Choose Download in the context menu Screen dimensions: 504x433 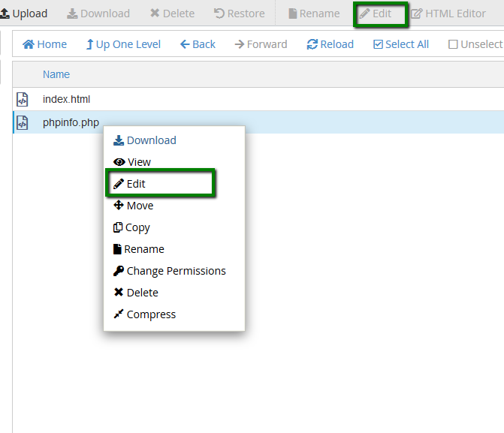[x=145, y=140]
